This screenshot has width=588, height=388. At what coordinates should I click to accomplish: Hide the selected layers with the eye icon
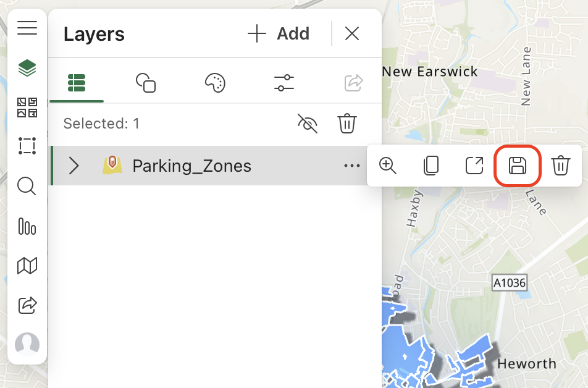click(308, 124)
